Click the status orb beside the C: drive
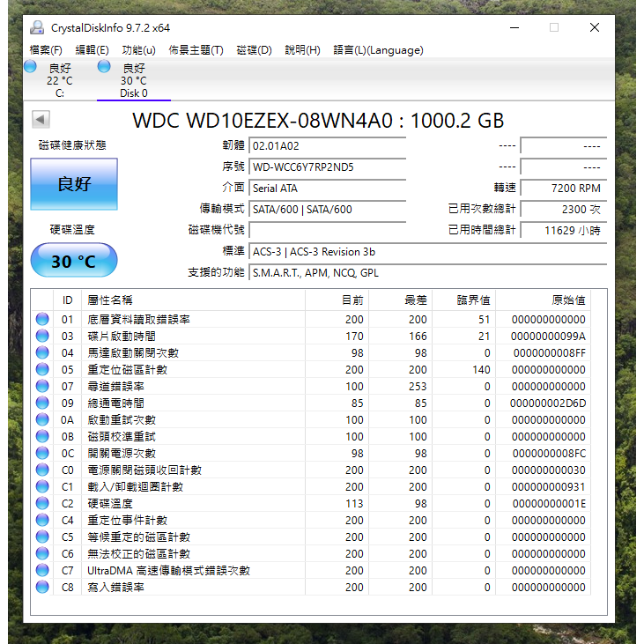 click(30, 67)
